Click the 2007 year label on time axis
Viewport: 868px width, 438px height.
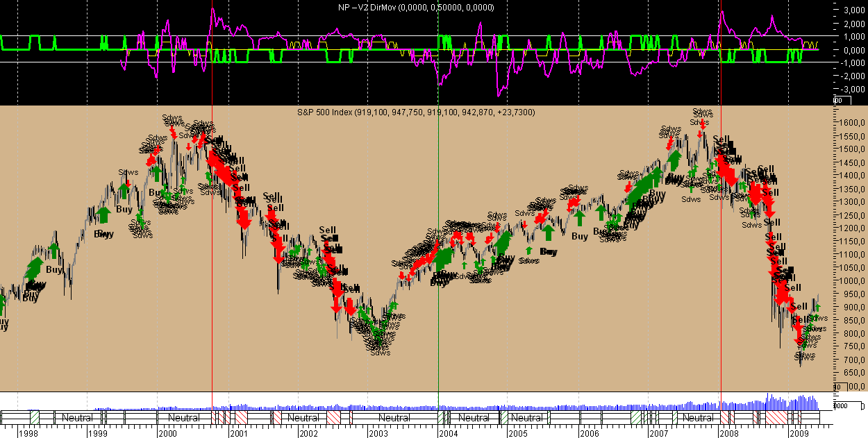point(658,432)
